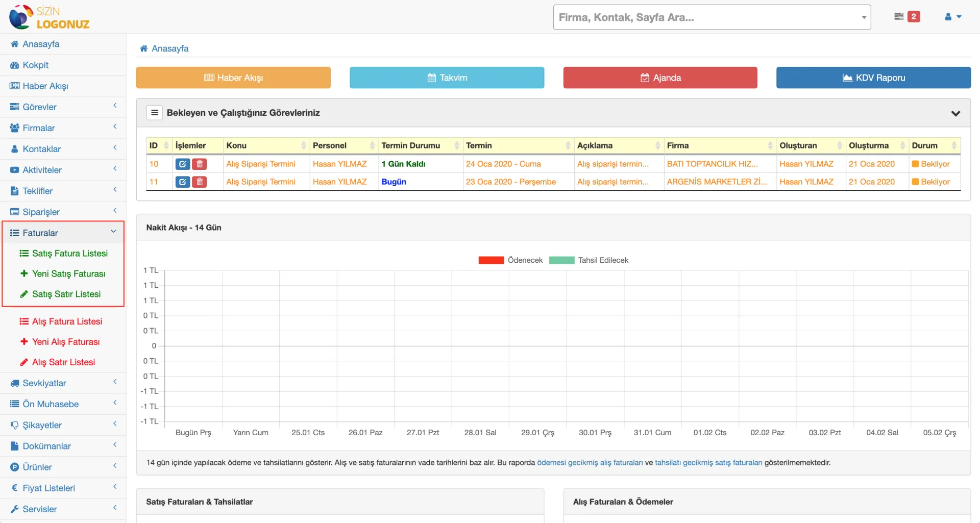Click the Bekliyor status for task 11
The image size is (980, 523).
coord(930,182)
